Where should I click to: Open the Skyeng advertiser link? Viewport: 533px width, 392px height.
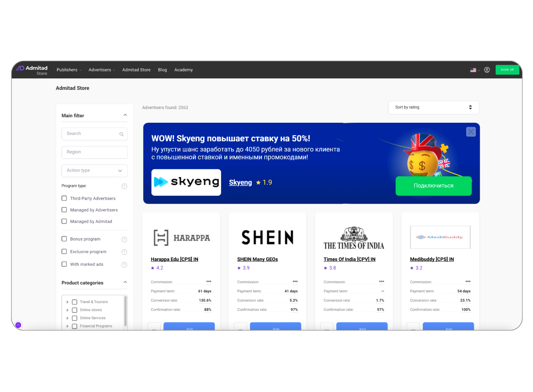[240, 183]
